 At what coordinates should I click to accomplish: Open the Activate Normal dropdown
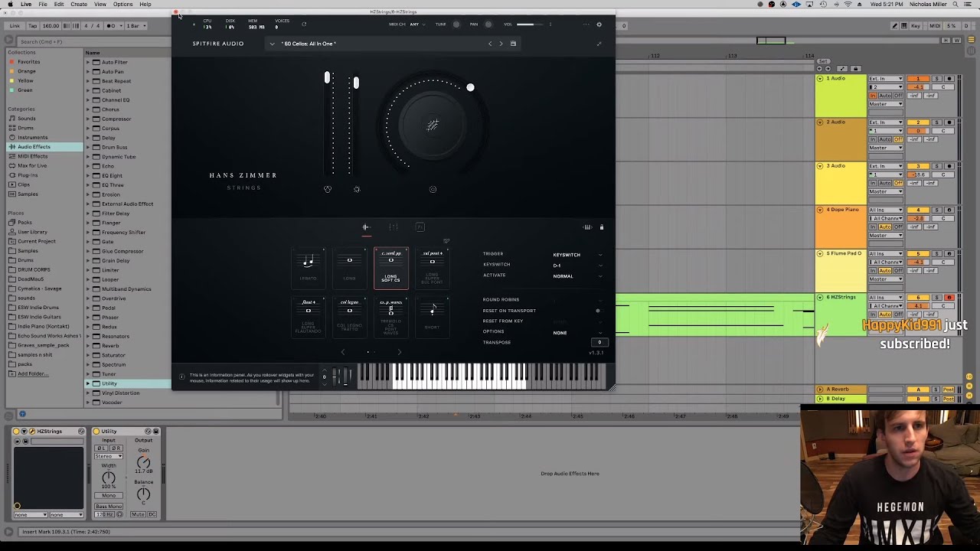577,276
